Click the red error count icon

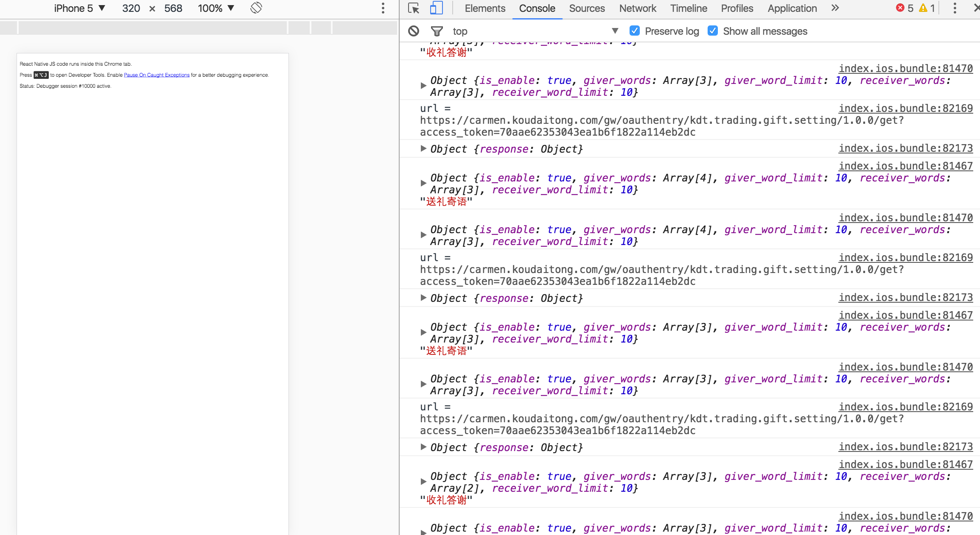click(900, 8)
